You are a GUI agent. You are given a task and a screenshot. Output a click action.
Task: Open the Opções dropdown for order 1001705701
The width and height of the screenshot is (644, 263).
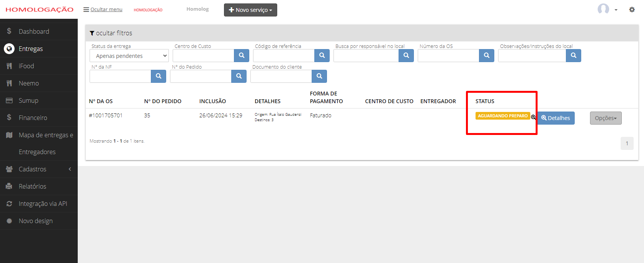[x=606, y=118]
